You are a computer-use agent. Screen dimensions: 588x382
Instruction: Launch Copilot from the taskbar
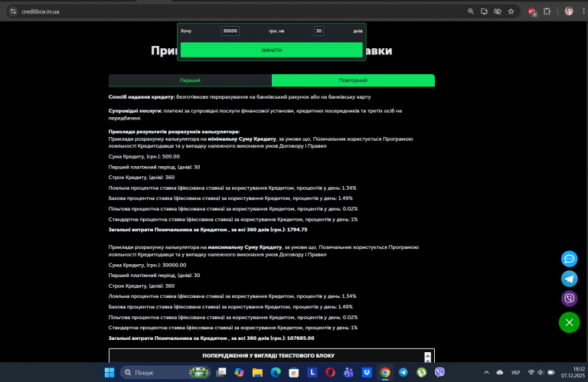pyautogui.click(x=239, y=372)
